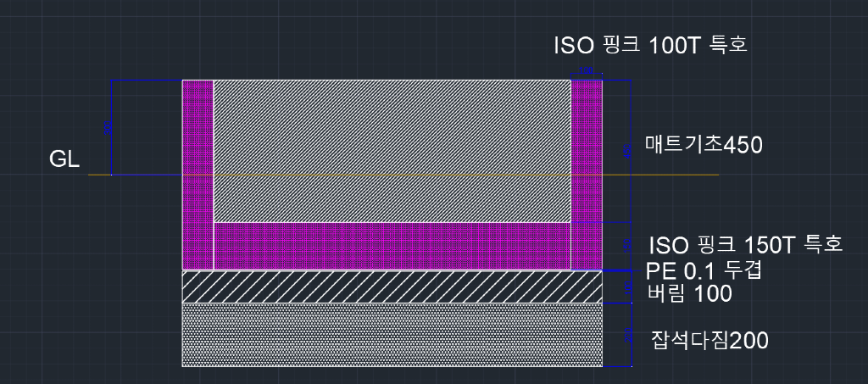Select the blue 450 vertical dimension
This screenshot has width=868, height=384.
(x=628, y=151)
